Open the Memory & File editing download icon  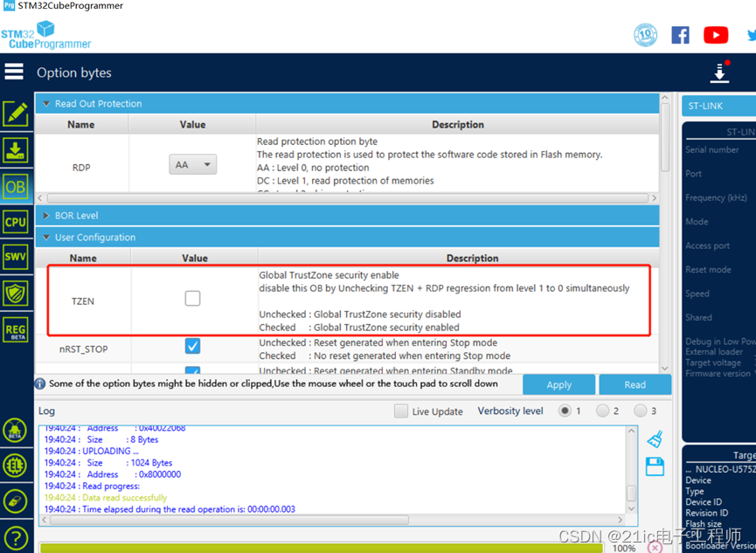coord(14,150)
